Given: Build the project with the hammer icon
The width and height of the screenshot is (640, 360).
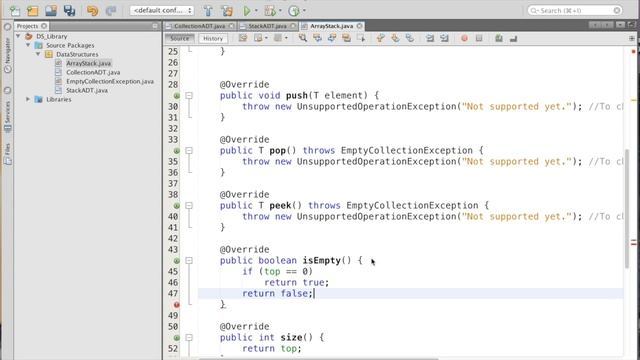Looking at the screenshot, I should tap(208, 11).
